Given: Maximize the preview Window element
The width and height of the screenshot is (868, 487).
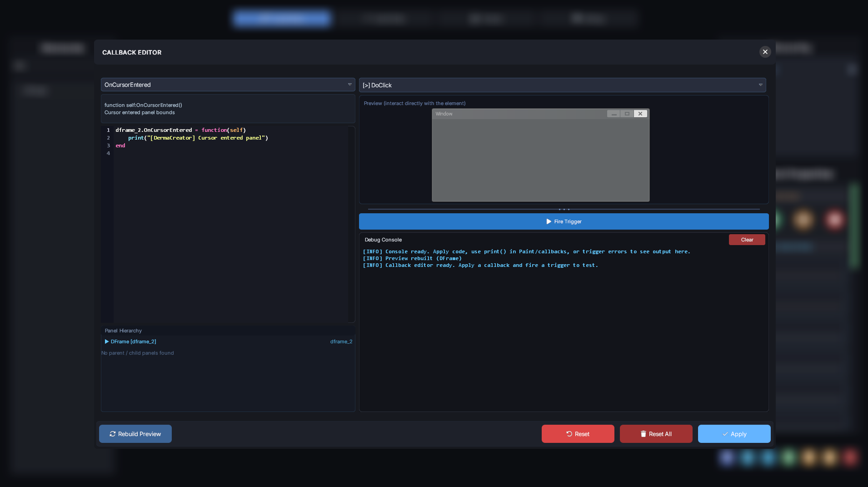Looking at the screenshot, I should [627, 114].
